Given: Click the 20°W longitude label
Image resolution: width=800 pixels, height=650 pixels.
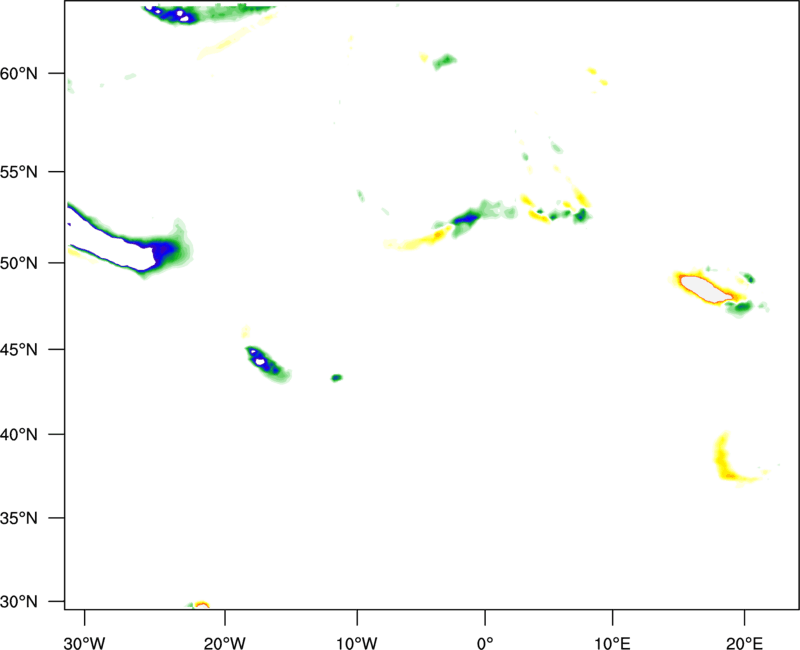Looking at the screenshot, I should (x=225, y=643).
